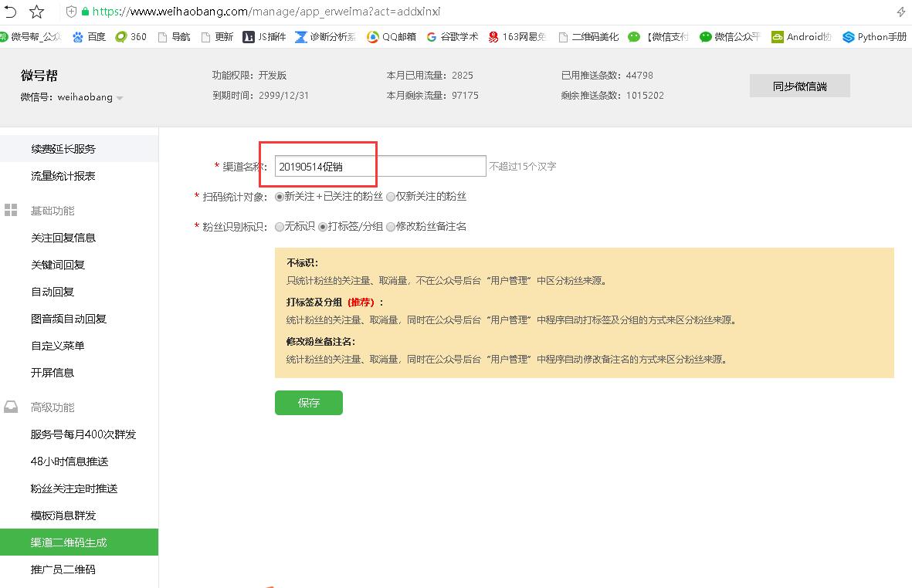Click the 基础功能 grid icon

click(x=11, y=210)
